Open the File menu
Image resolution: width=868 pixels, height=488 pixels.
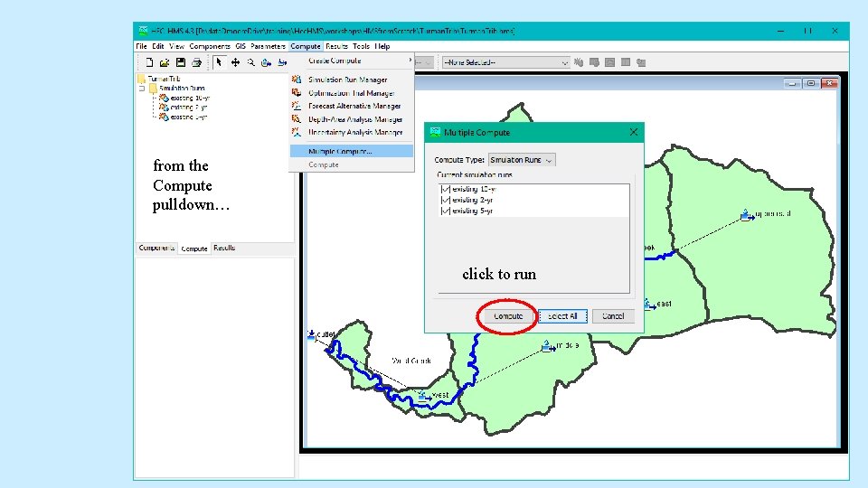142,46
